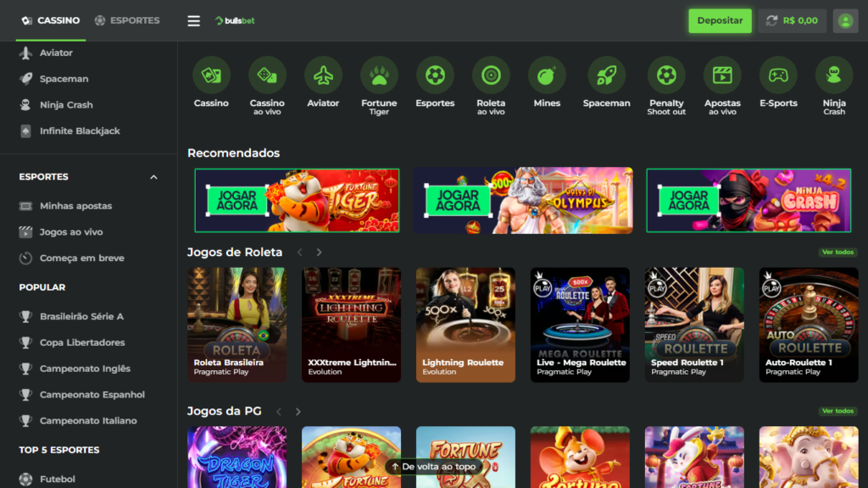868x488 pixels.
Task: Click Jogar Agora on Gates of Olympus banner
Action: [x=458, y=201]
